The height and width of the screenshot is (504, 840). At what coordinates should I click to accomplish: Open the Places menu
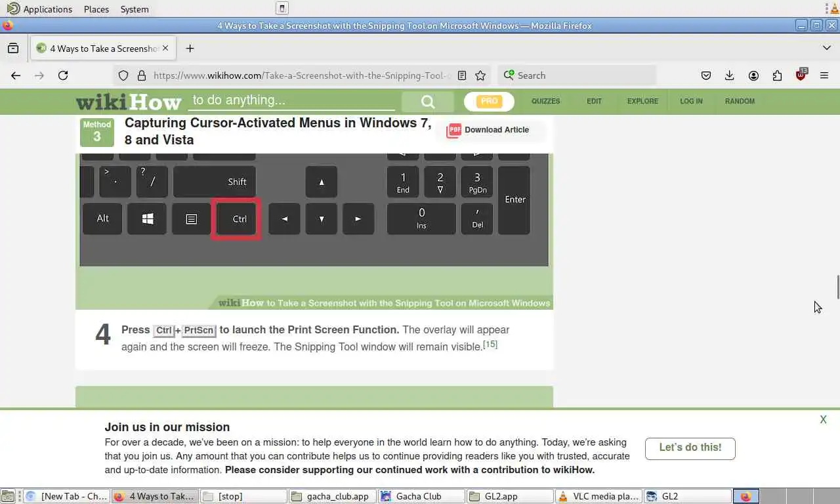coord(96,9)
